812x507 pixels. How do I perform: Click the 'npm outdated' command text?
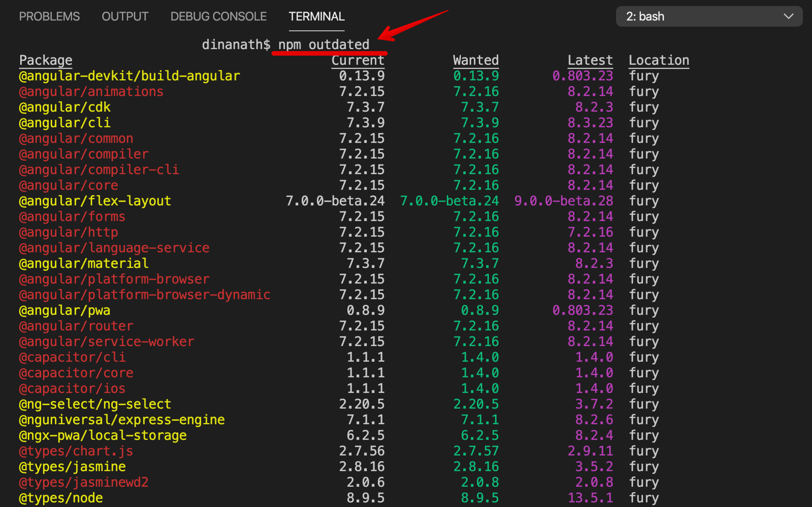(x=324, y=45)
